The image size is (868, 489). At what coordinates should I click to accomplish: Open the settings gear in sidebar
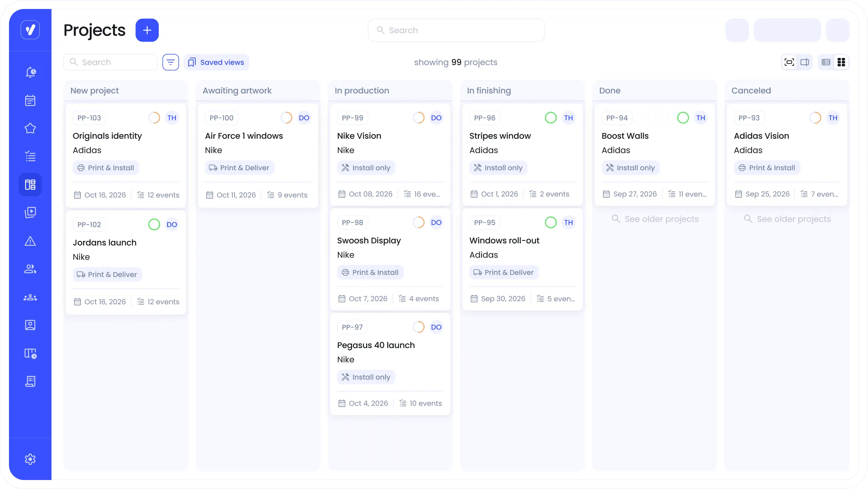tap(30, 459)
